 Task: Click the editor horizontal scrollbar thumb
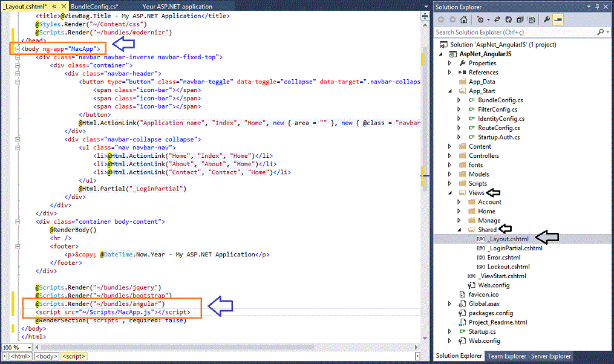177,347
